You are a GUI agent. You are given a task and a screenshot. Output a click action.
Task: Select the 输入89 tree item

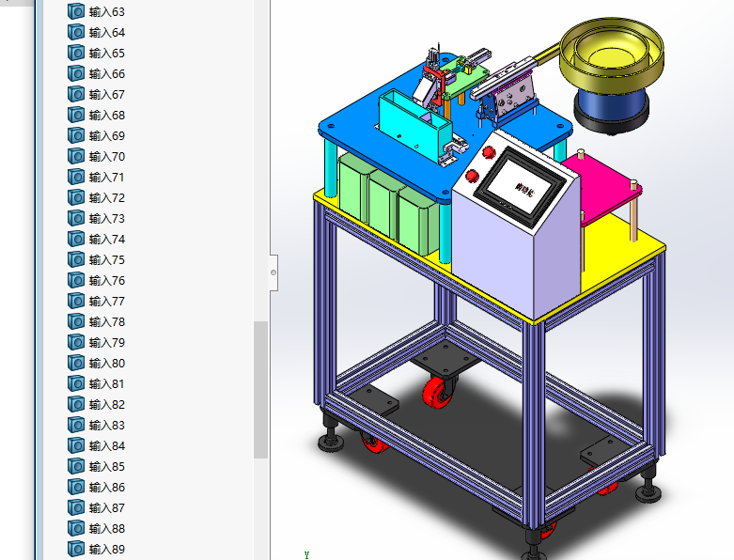tap(97, 550)
